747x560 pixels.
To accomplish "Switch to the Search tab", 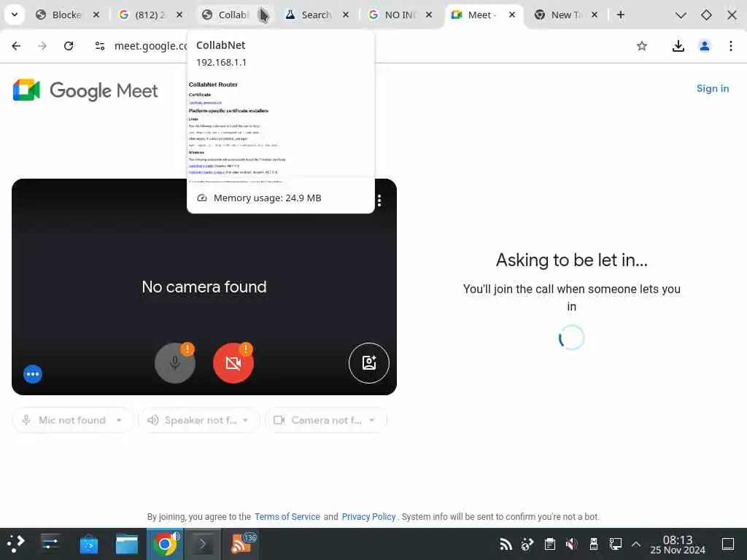I will click(314, 15).
